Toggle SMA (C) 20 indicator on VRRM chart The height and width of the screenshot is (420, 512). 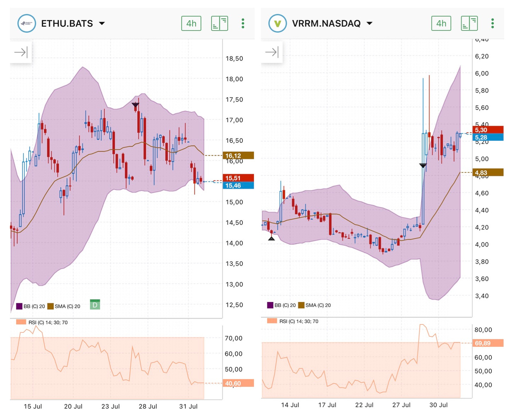click(x=314, y=305)
